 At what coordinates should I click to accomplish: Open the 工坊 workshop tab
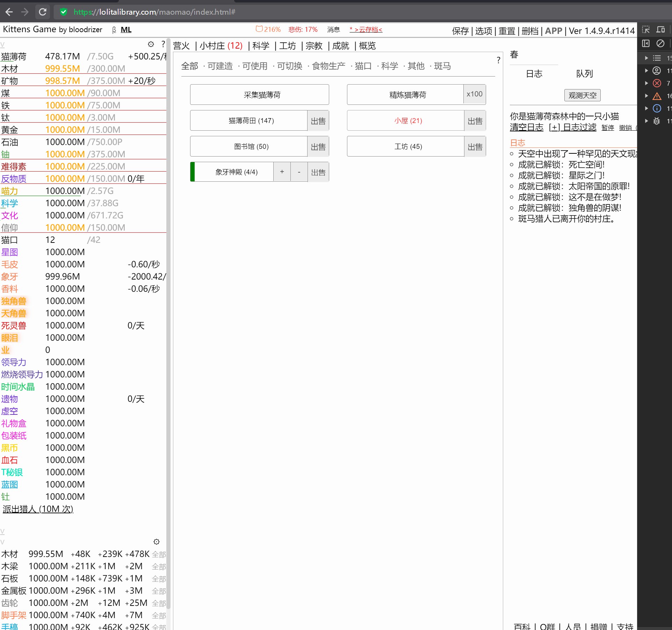coord(287,46)
